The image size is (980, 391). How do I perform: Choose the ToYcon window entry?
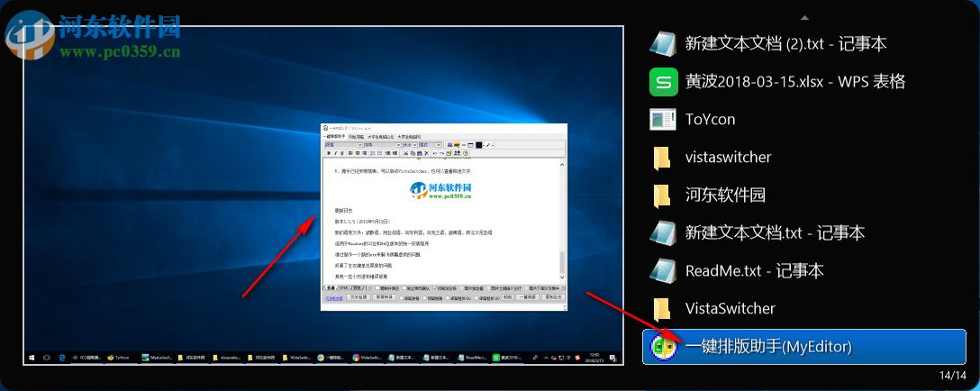[x=803, y=119]
